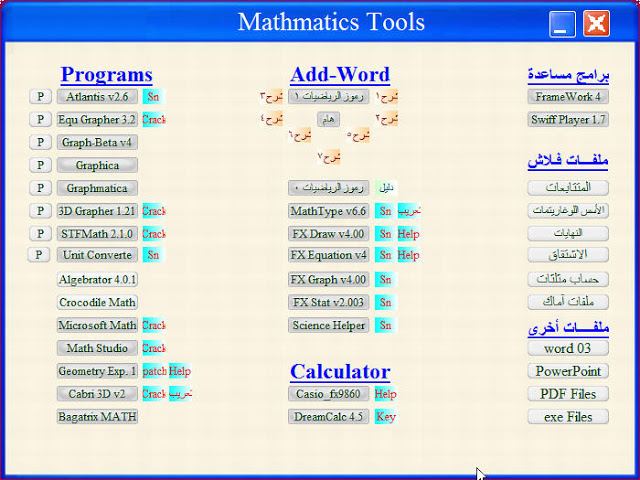
Task: Open Casio_fx9860 calculator
Action: (329, 394)
